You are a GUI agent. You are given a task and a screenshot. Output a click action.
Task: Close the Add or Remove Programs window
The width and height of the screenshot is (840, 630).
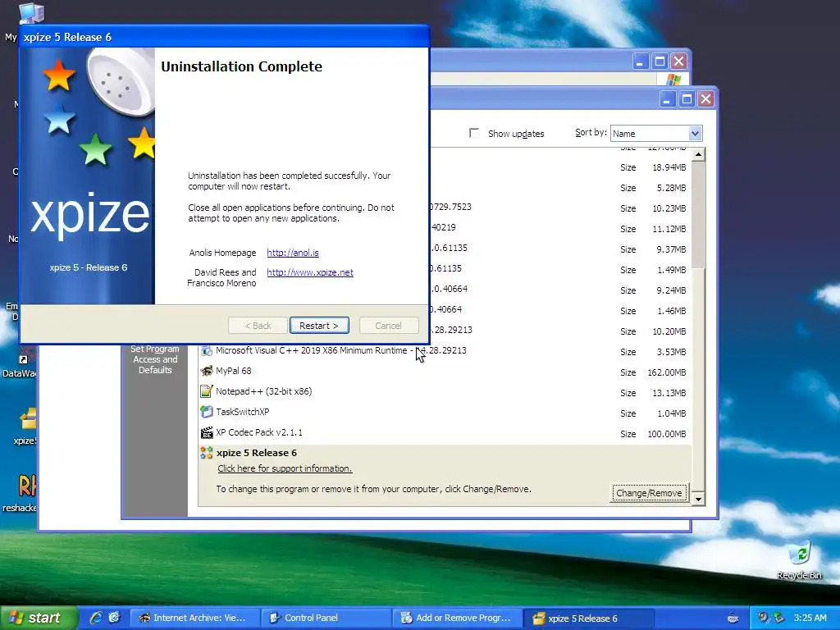tap(706, 99)
